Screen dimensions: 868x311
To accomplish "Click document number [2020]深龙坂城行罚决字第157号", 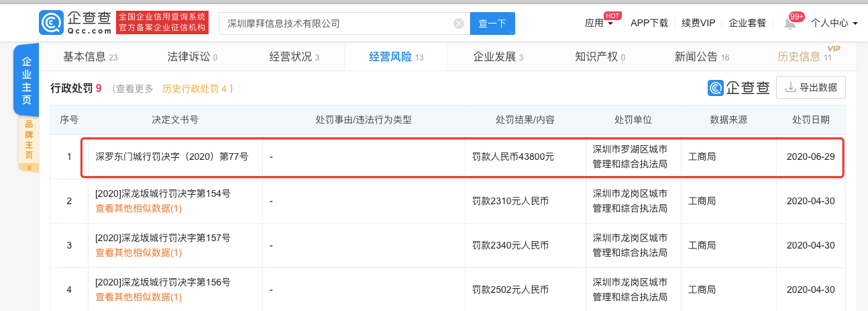I will coord(163,238).
